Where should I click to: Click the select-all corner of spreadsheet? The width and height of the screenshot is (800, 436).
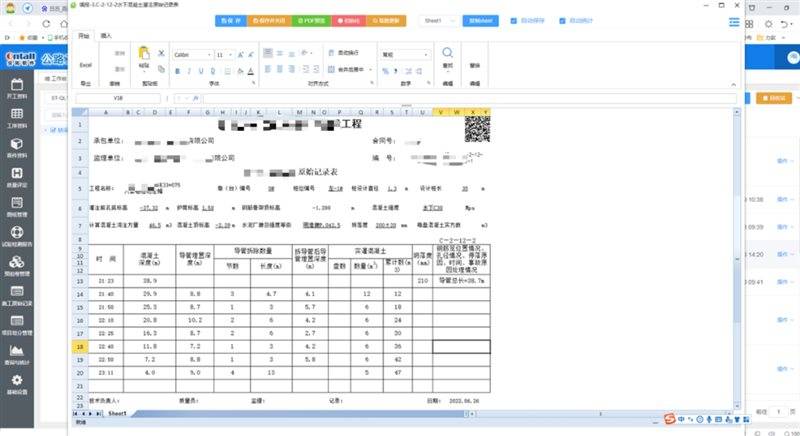pos(80,112)
